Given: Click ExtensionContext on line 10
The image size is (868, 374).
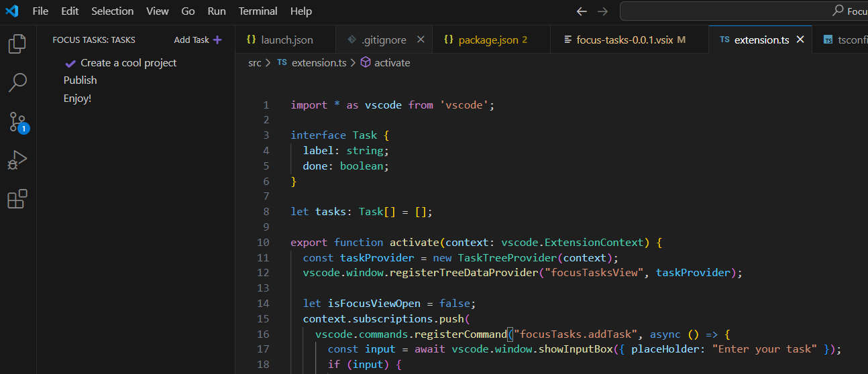Looking at the screenshot, I should pos(594,242).
